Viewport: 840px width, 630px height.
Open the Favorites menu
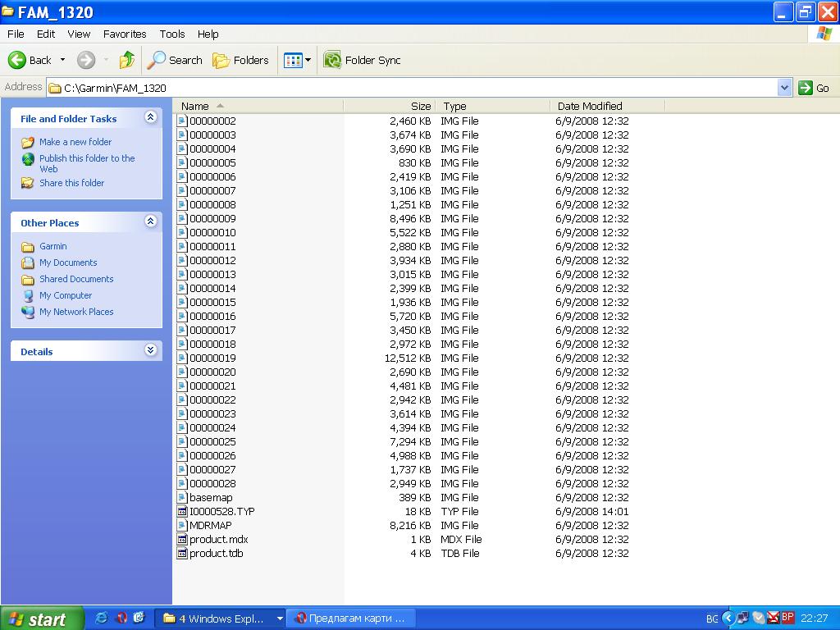pos(125,34)
